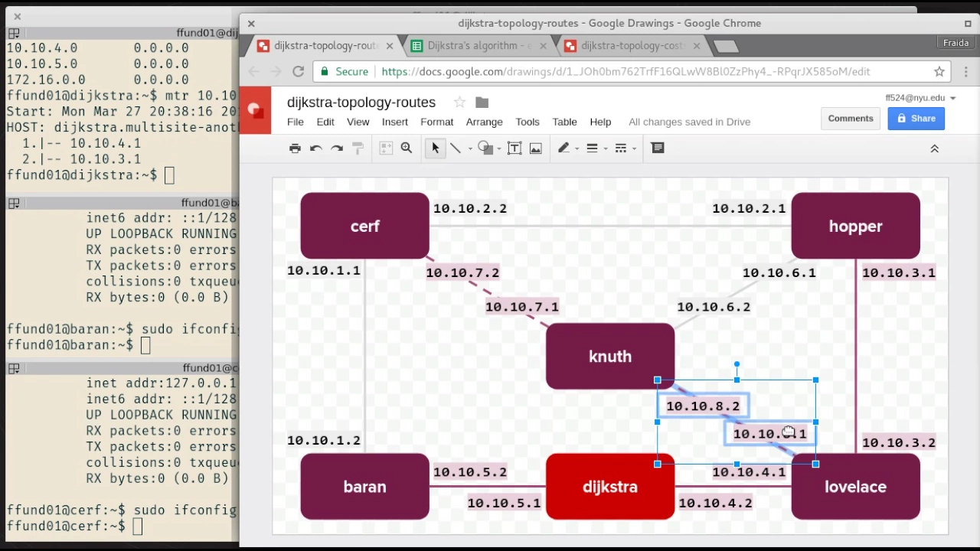Open a new browser tab
Image resolution: width=980 pixels, height=551 pixels.
pos(726,47)
